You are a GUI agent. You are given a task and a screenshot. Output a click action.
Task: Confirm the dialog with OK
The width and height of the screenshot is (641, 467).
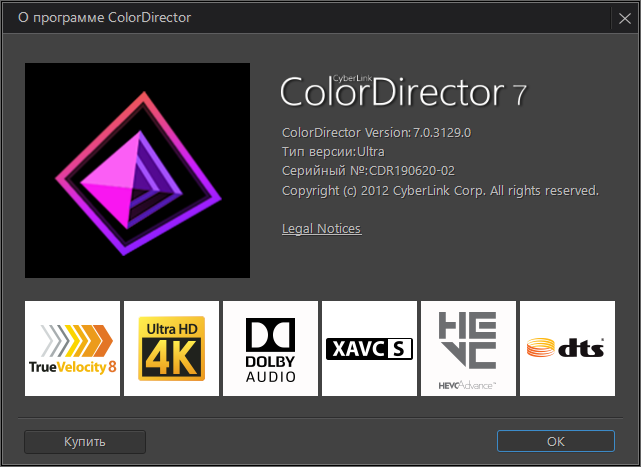pos(555,441)
